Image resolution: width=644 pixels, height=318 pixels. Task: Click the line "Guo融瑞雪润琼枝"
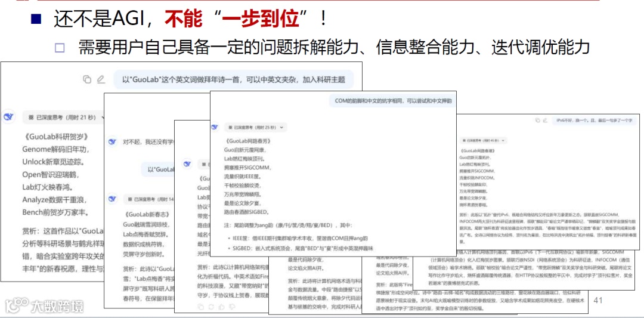[x=147, y=225]
